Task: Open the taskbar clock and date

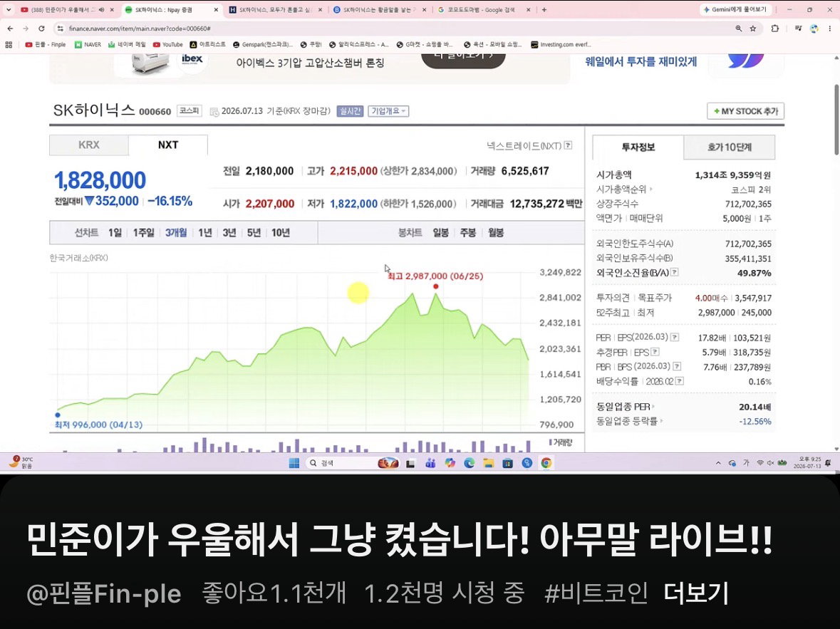Action: 809,463
